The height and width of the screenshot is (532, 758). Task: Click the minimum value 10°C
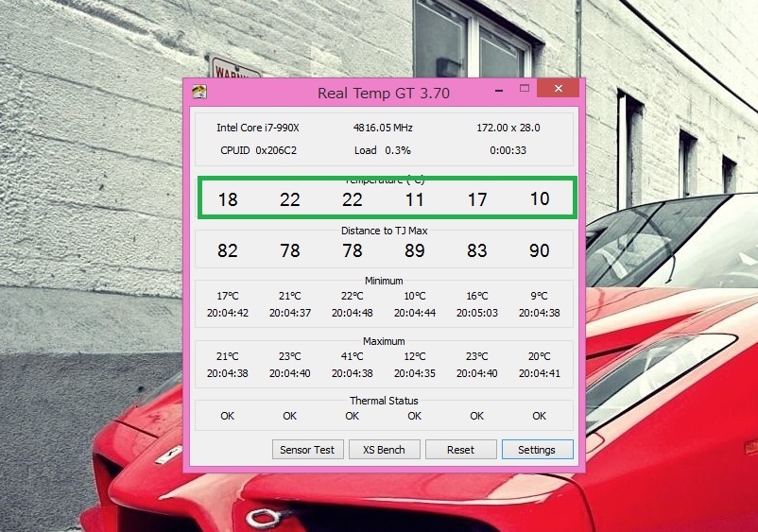(415, 296)
